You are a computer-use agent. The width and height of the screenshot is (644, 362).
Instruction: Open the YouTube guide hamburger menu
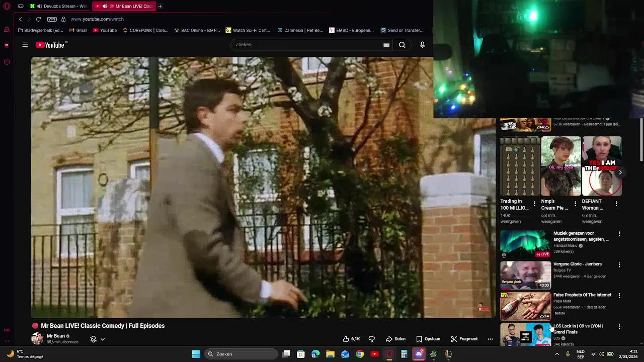tap(25, 45)
